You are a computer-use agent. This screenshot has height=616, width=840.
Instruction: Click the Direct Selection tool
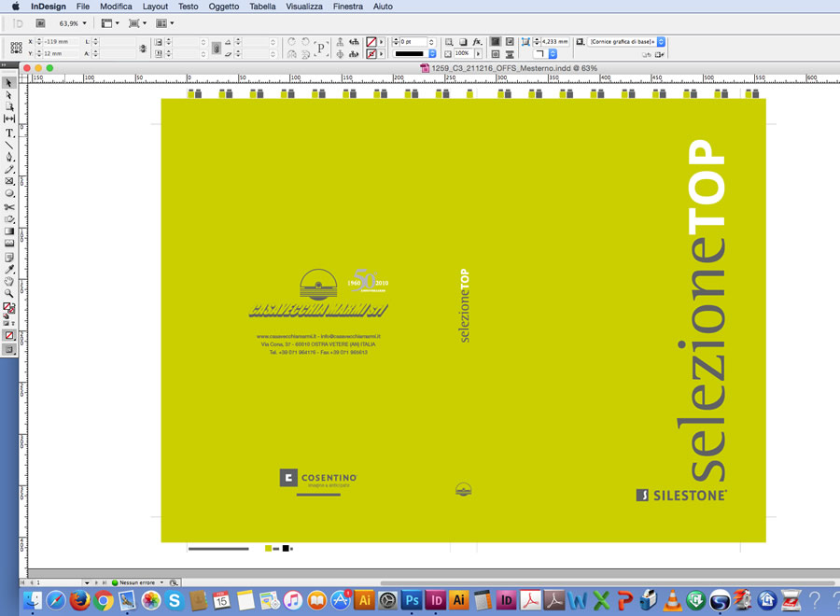[9, 94]
